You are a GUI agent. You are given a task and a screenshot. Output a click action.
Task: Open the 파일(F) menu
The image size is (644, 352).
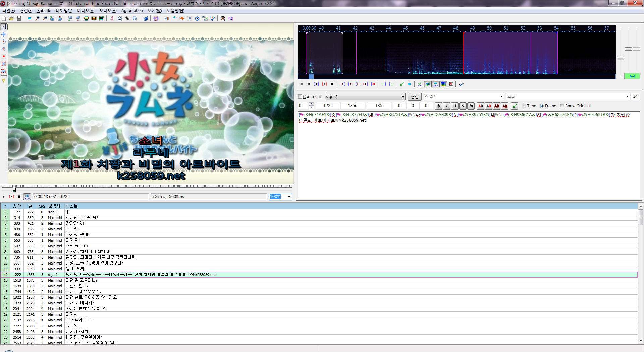[9, 11]
